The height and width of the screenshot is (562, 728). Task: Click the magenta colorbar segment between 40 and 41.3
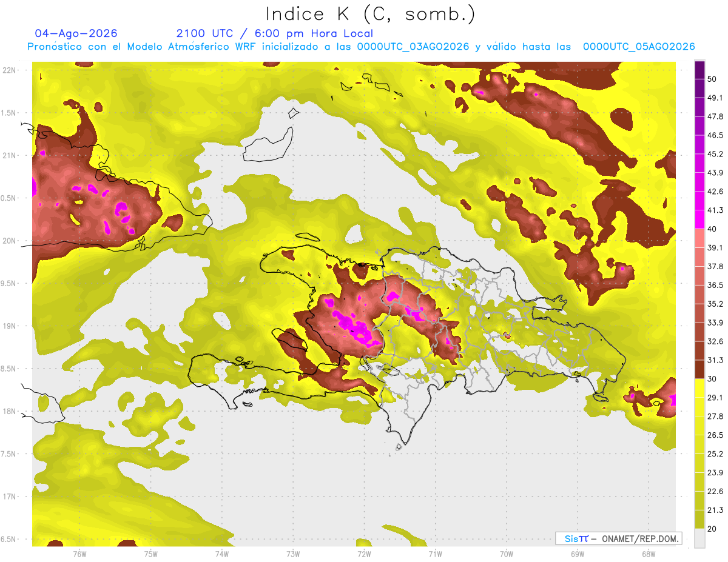click(x=699, y=219)
